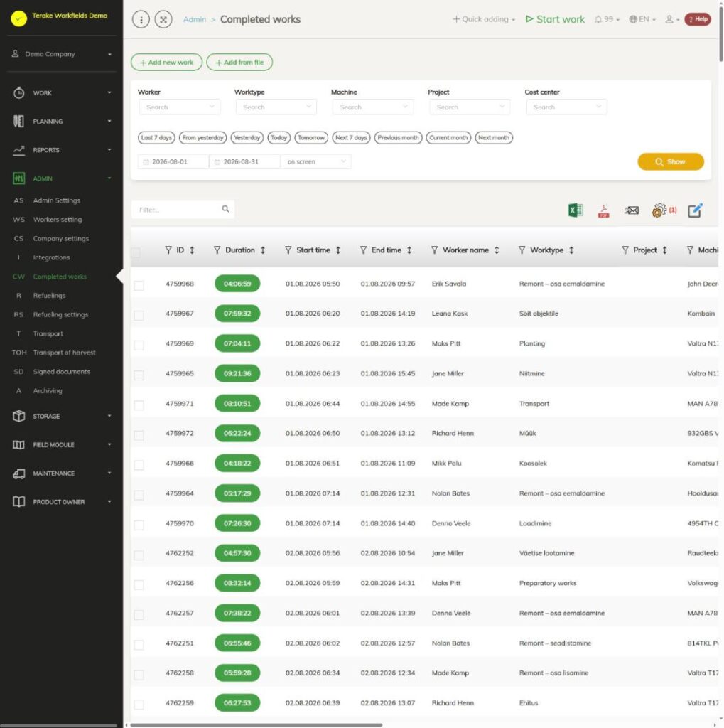Screen dimensions: 724x728
Task: Expand the Demo Company selector
Action: [62, 54]
